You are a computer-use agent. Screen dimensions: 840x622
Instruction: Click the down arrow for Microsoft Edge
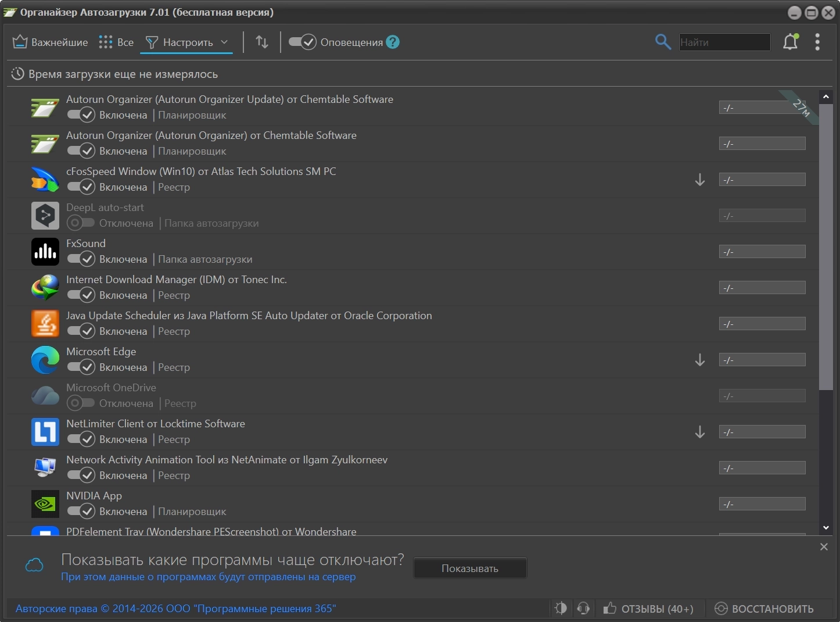[700, 360]
